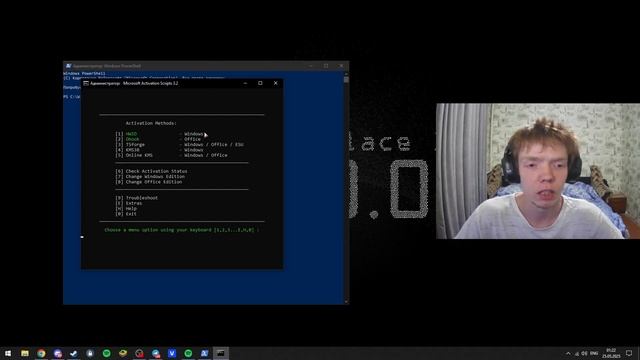Click "Windows / Office / ESU" description text
This screenshot has height=360, width=640.
click(214, 144)
